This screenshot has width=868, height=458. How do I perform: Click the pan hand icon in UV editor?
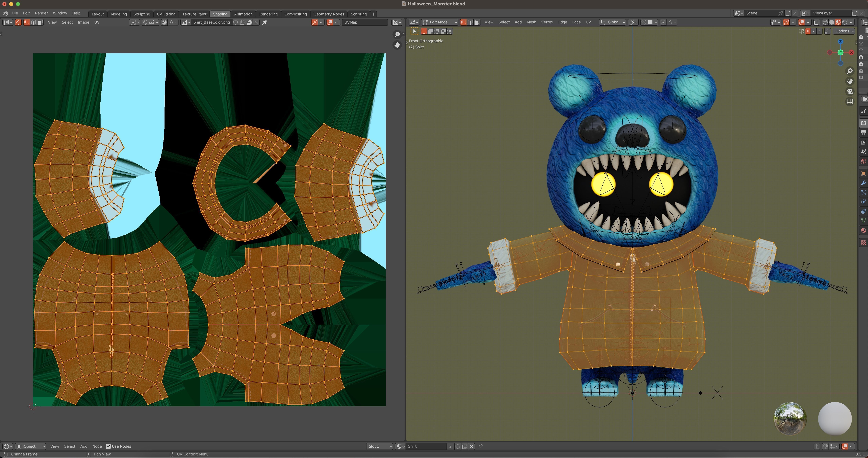point(397,45)
